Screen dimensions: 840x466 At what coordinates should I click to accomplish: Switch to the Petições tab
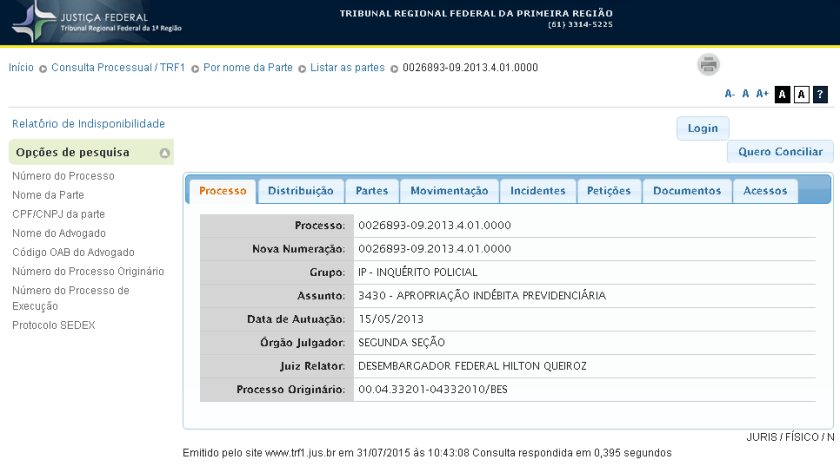click(609, 191)
